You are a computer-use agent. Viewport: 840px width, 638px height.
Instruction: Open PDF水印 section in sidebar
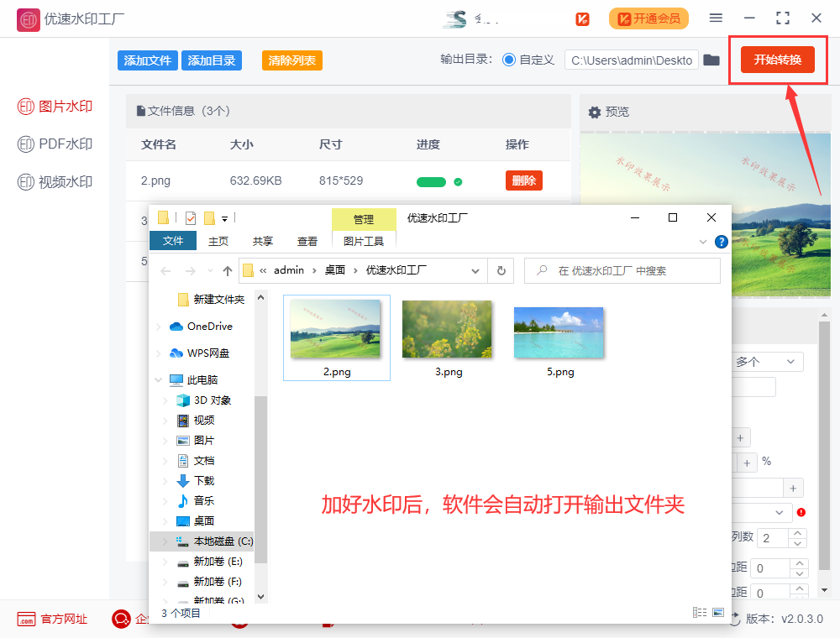click(55, 144)
